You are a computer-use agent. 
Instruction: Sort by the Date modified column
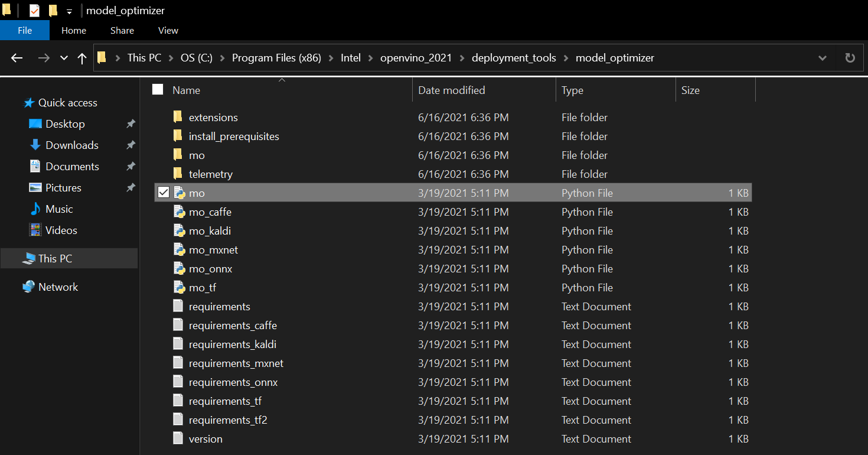452,90
